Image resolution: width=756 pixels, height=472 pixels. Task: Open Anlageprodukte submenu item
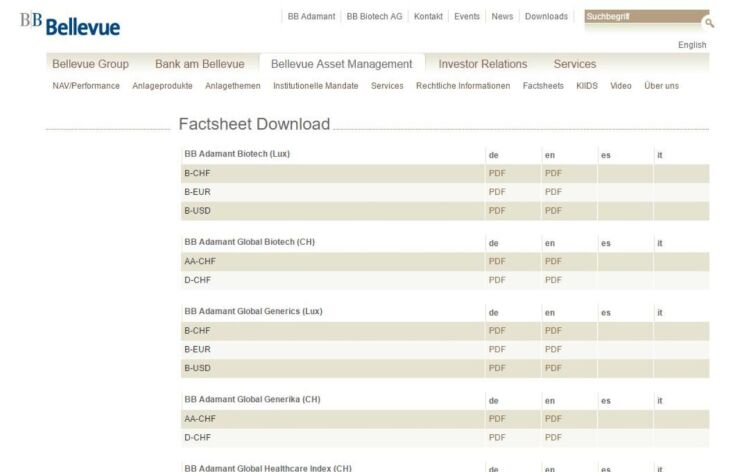(162, 86)
